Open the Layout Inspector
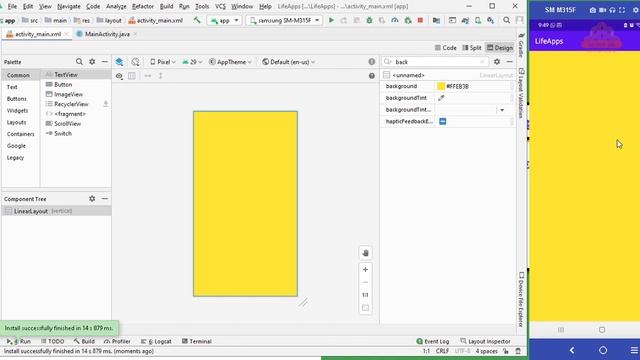The height and width of the screenshot is (360, 640). (485, 341)
